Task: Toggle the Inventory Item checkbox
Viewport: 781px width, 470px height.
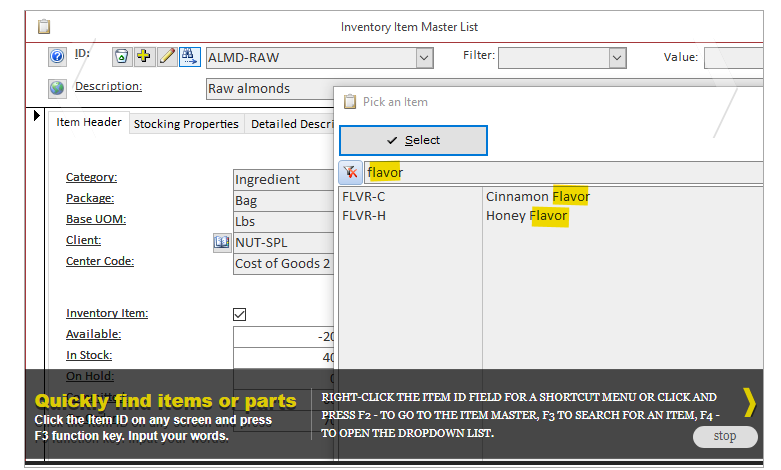Action: [239, 314]
